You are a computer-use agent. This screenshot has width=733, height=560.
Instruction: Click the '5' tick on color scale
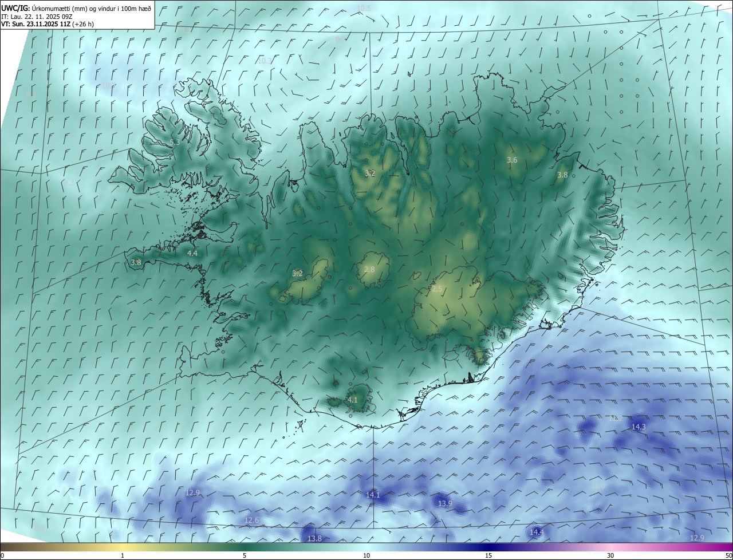pyautogui.click(x=245, y=555)
